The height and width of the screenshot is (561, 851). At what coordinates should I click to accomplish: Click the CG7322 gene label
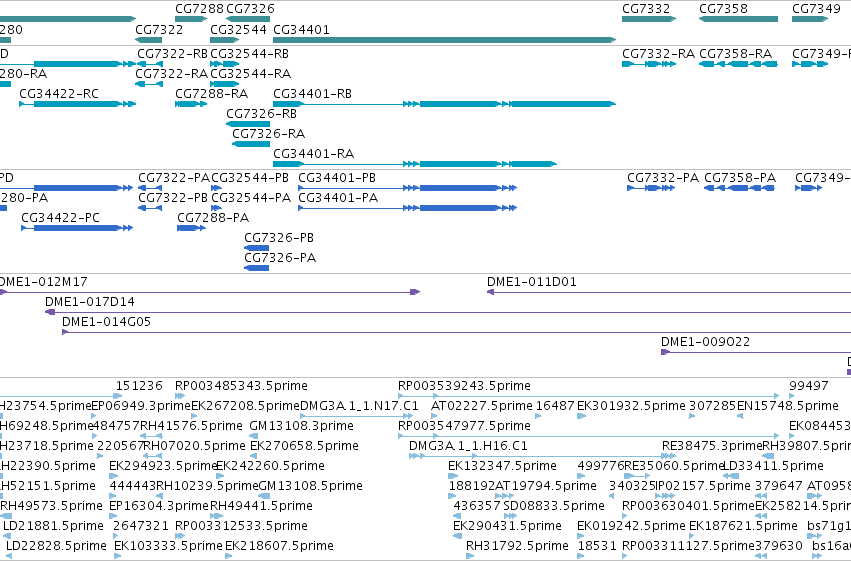click(x=159, y=29)
